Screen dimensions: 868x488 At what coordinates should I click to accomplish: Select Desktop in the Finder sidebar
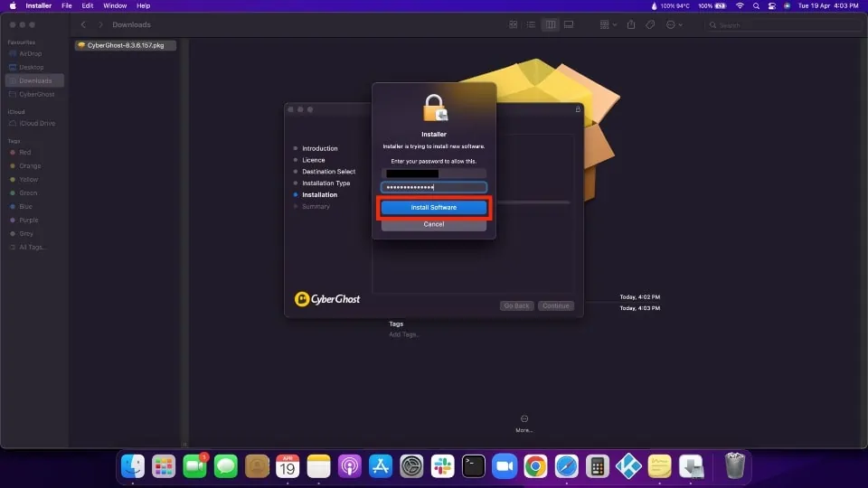pyautogui.click(x=34, y=67)
